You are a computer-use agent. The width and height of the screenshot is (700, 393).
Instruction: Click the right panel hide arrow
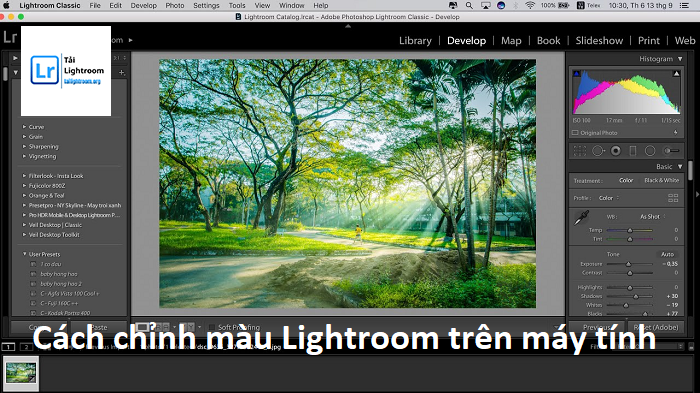tap(697, 194)
